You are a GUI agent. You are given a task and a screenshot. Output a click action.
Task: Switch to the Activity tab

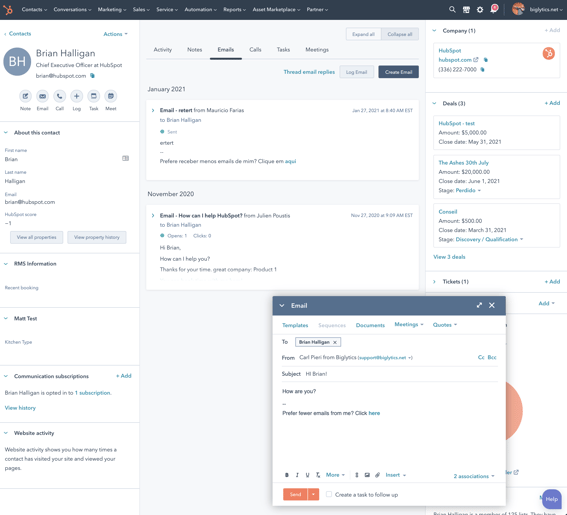(x=163, y=50)
